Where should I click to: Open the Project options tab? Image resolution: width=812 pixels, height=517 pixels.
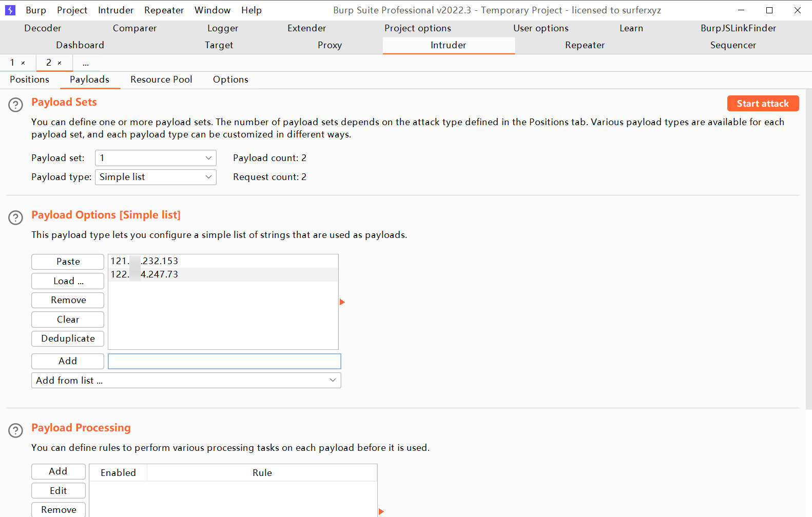[418, 28]
